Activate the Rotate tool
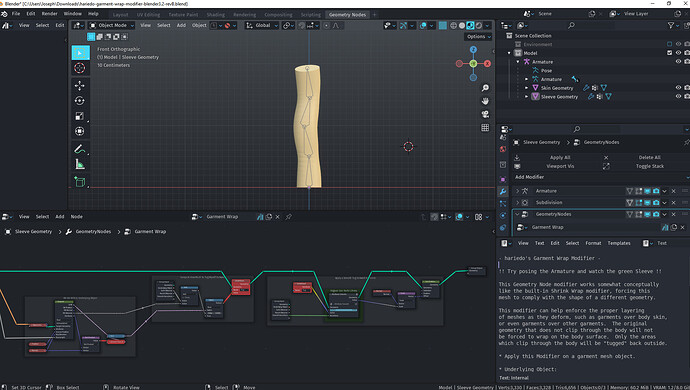The width and height of the screenshot is (690, 390). pos(80,101)
